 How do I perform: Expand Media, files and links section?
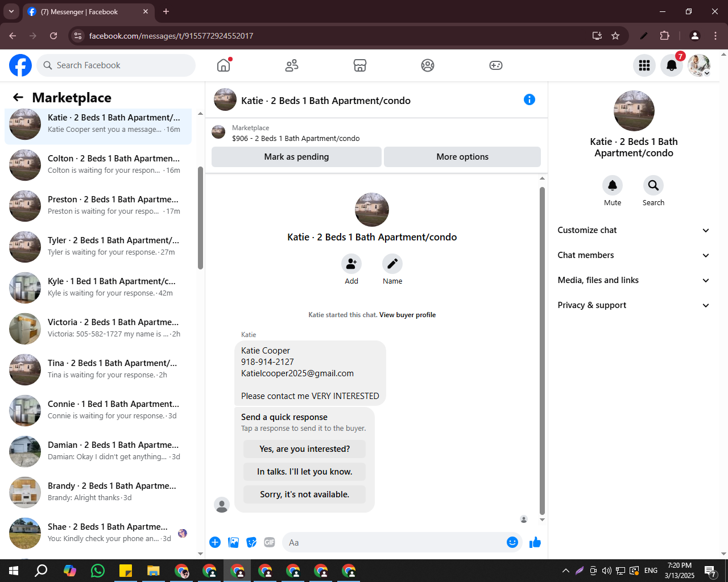tap(634, 280)
